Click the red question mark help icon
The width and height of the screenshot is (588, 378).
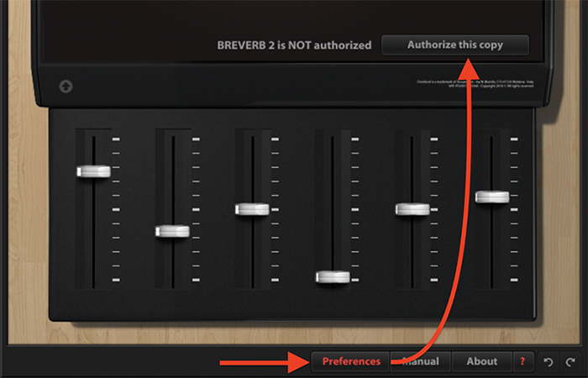pos(522,361)
